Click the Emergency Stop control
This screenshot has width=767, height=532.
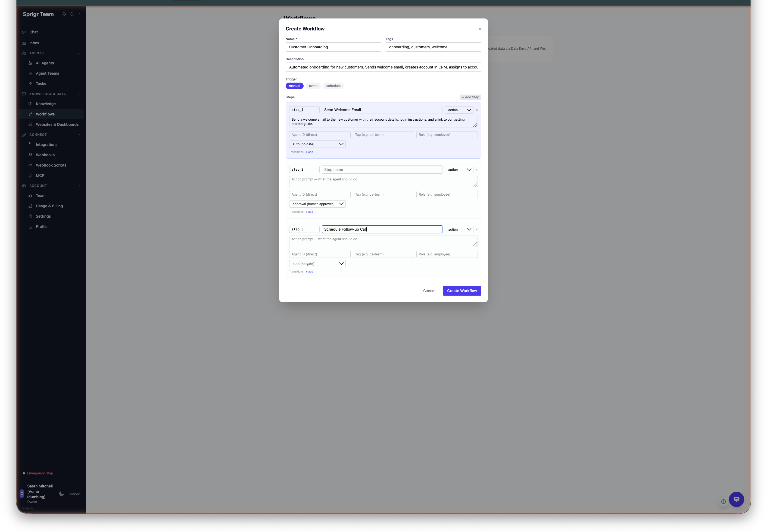pos(40,473)
